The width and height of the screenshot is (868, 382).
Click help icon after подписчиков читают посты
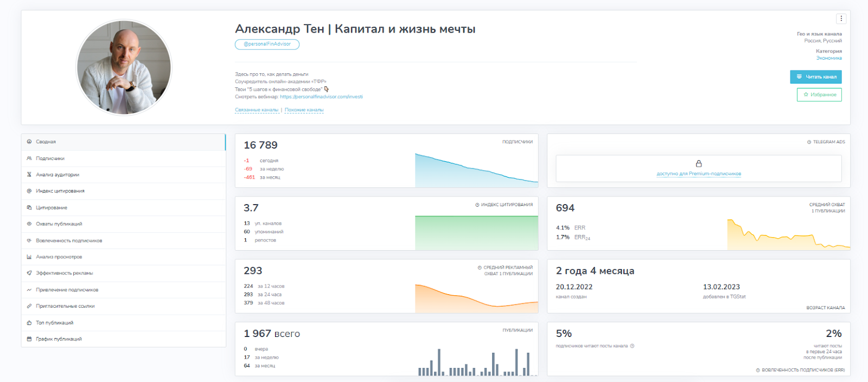632,346
